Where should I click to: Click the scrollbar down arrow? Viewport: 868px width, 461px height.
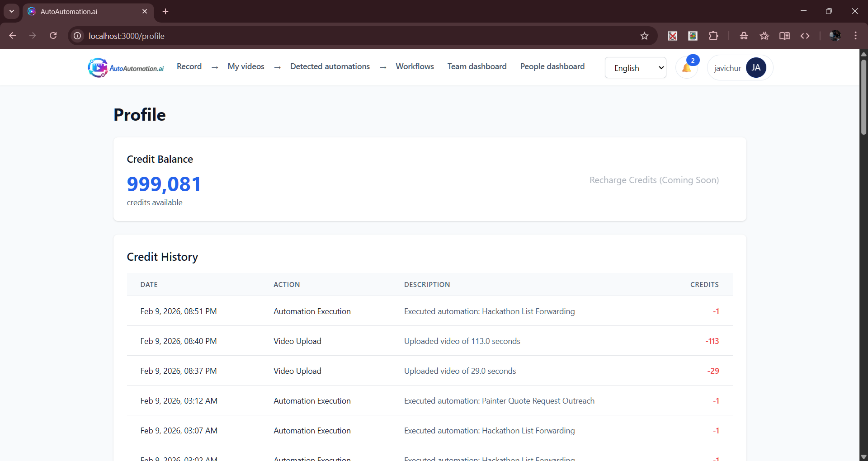click(x=863, y=457)
